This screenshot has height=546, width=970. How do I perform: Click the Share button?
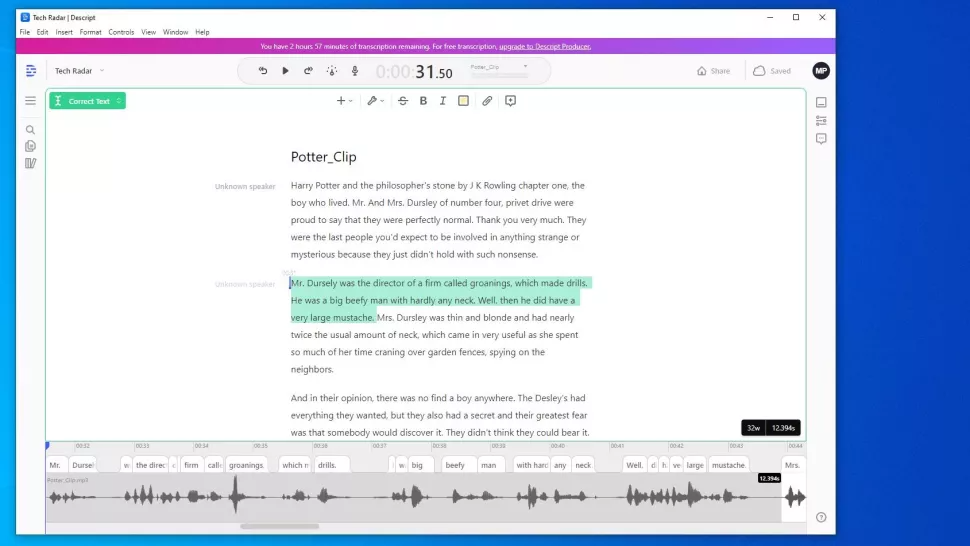point(713,71)
